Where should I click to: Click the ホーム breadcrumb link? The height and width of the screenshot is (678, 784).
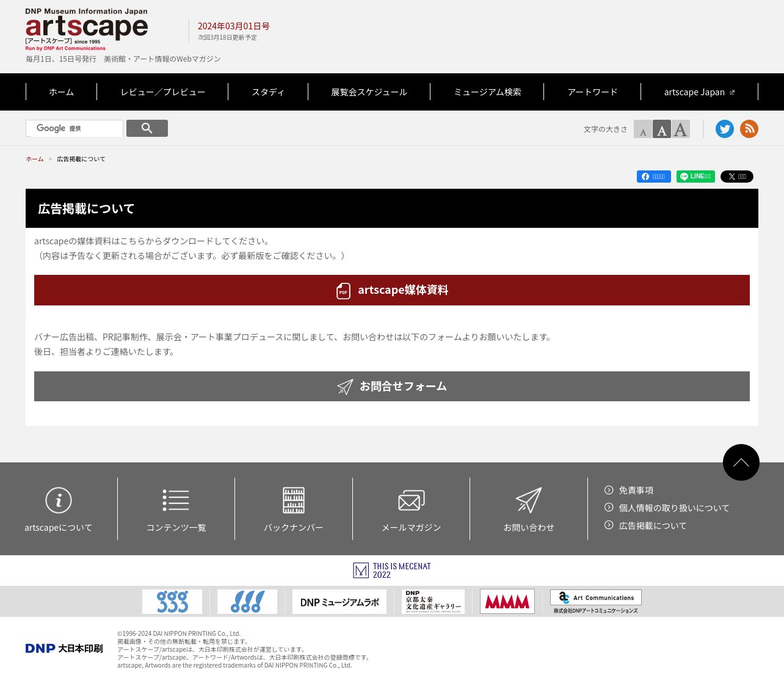tap(35, 159)
